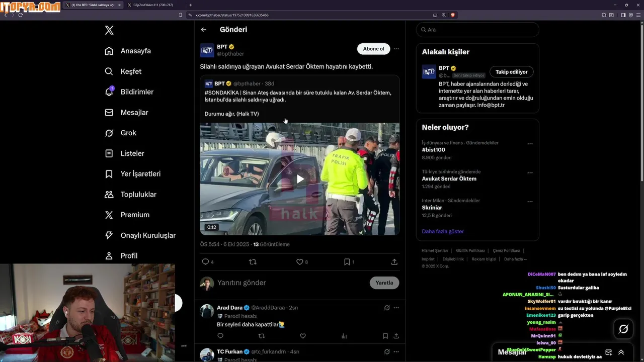
Task: Open Gizlilik Politikası footer link
Action: pos(470,250)
